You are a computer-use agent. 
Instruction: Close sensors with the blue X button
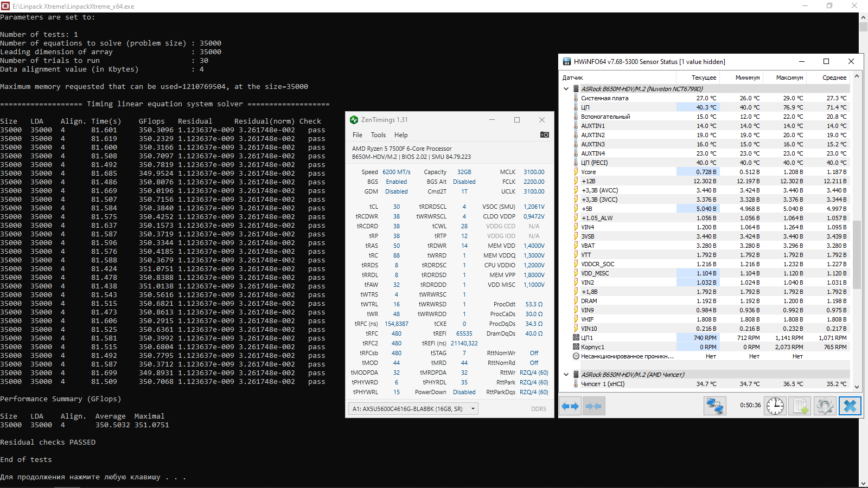850,406
